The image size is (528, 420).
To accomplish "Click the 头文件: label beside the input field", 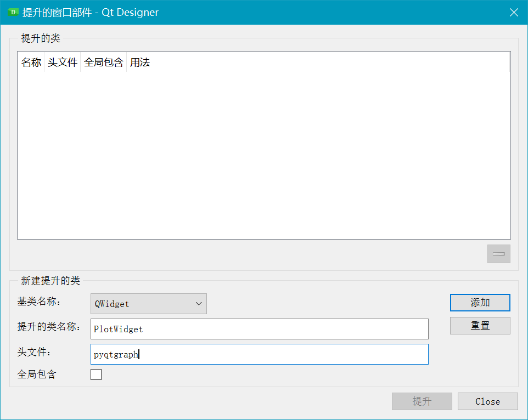I will (x=34, y=352).
